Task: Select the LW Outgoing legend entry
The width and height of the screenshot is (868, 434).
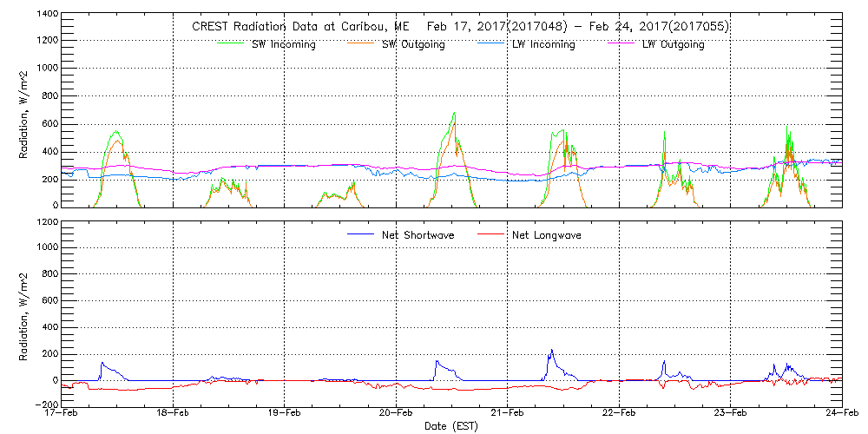Action: 673,44
